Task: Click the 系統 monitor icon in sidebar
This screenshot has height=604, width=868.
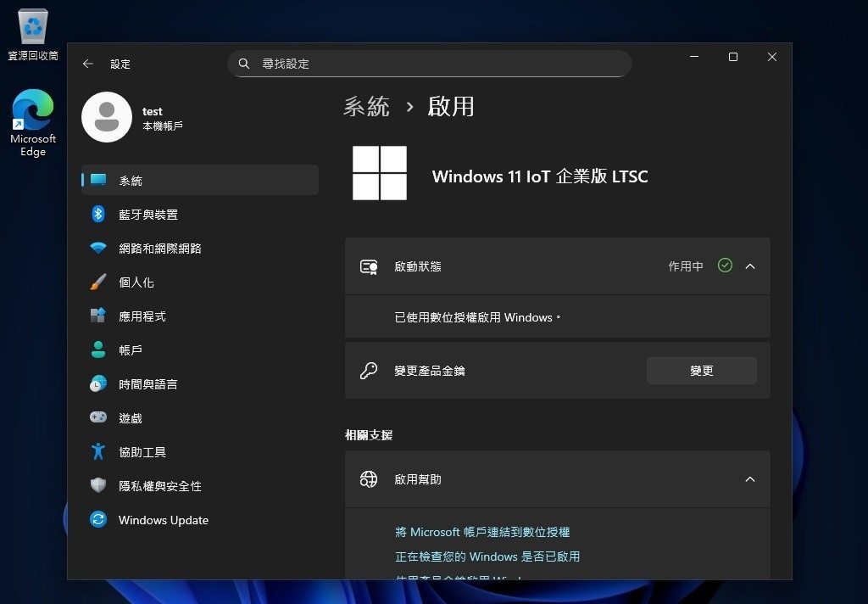Action: (98, 180)
